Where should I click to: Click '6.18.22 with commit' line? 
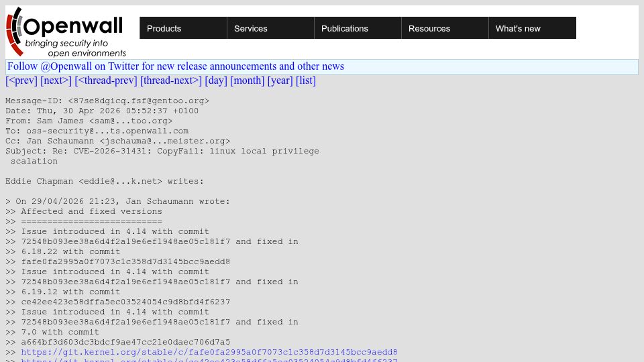tap(70, 251)
